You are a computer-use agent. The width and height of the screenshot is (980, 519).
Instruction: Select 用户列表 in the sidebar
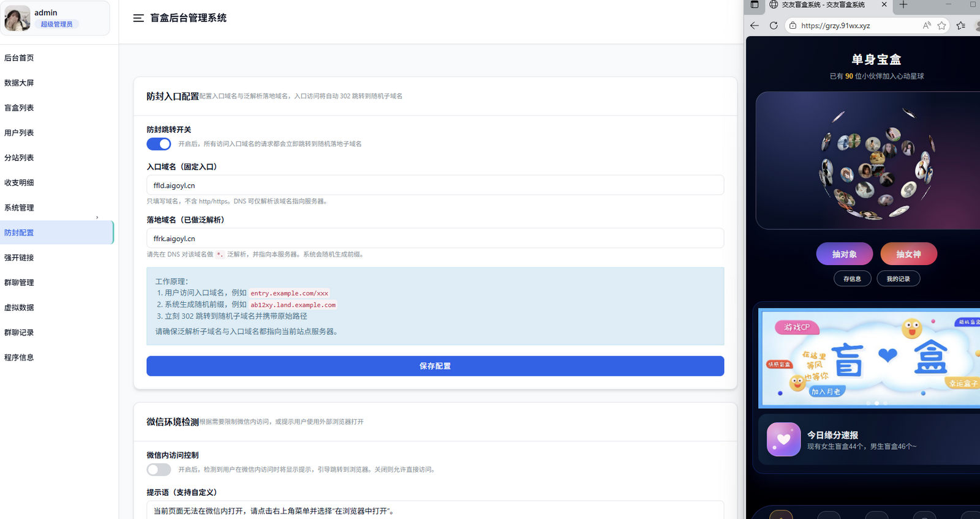point(20,133)
